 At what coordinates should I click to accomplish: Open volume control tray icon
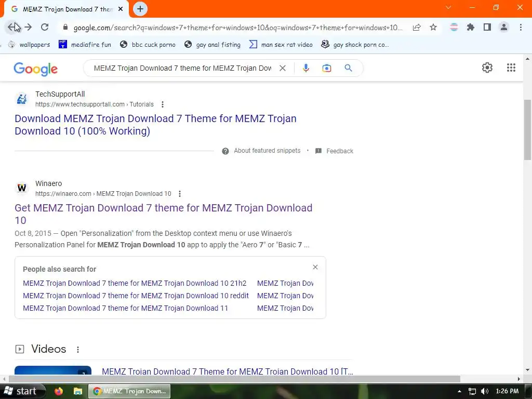pos(485,391)
